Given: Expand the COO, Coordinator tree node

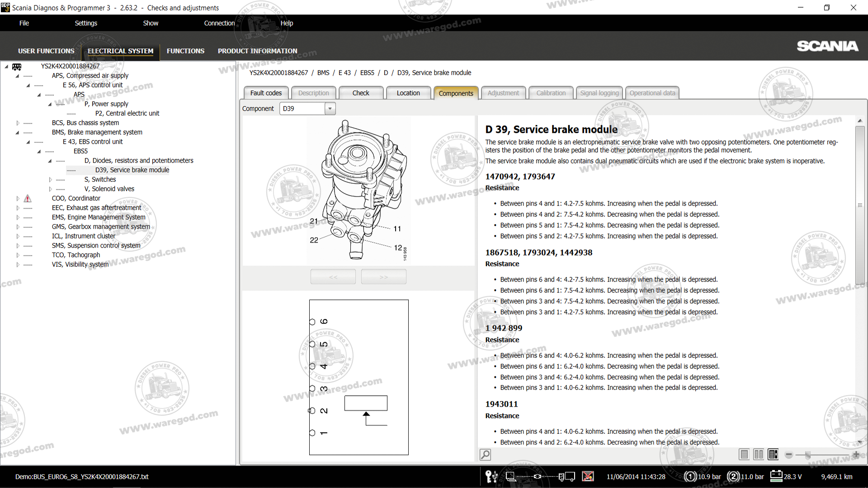Looking at the screenshot, I should point(18,198).
